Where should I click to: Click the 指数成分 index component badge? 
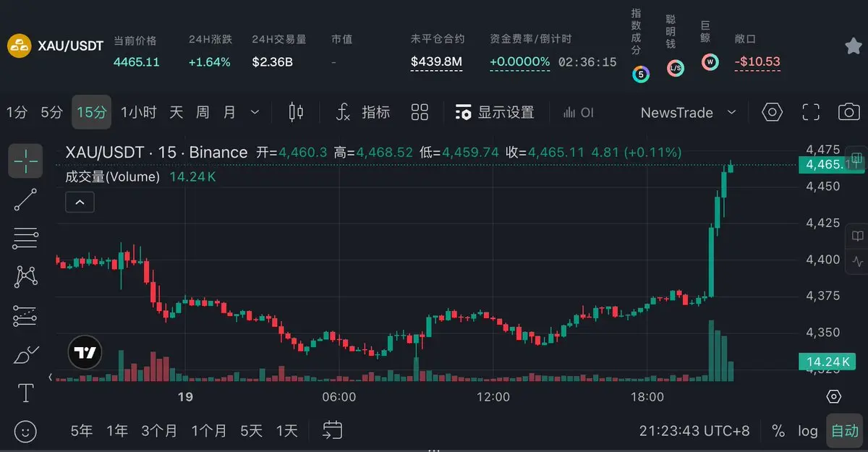point(640,73)
